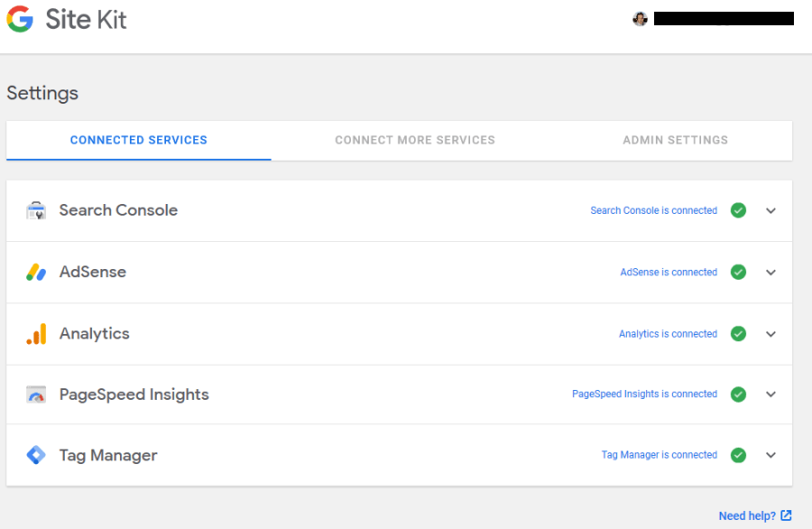Image resolution: width=812 pixels, height=529 pixels.
Task: Click 'AdSense is connected' status text
Action: (669, 272)
